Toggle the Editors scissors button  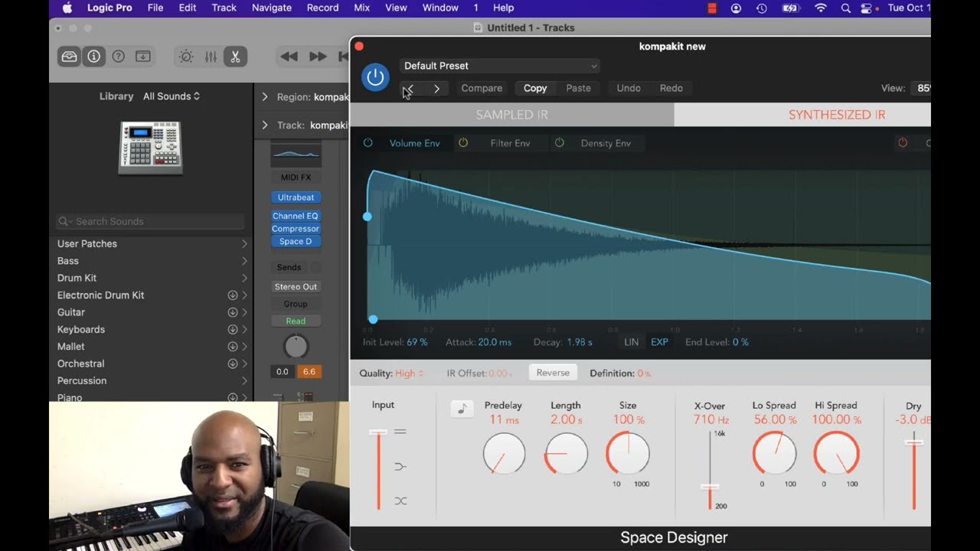[235, 57]
